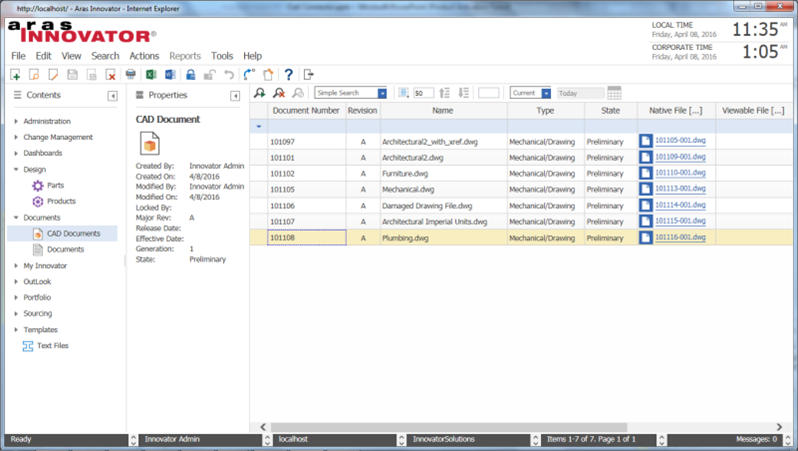Click the Save floppy disk icon

click(72, 75)
